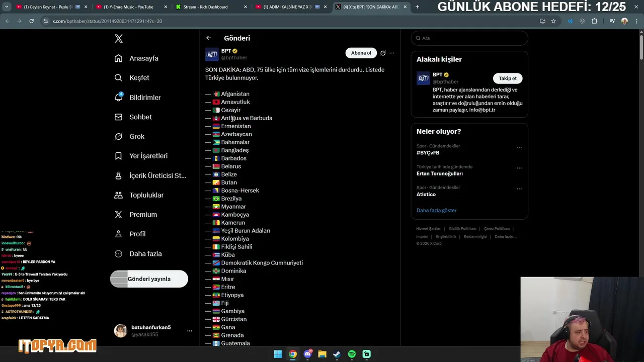
Task: Open Windows Start button
Action: (278, 354)
